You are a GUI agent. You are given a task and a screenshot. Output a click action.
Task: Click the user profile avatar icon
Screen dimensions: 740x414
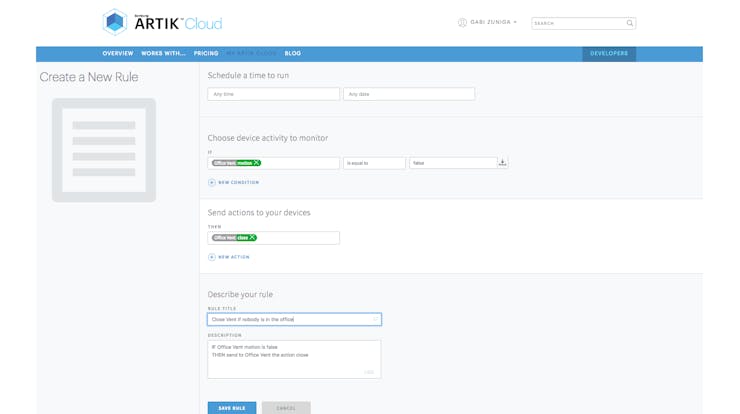pyautogui.click(x=462, y=22)
